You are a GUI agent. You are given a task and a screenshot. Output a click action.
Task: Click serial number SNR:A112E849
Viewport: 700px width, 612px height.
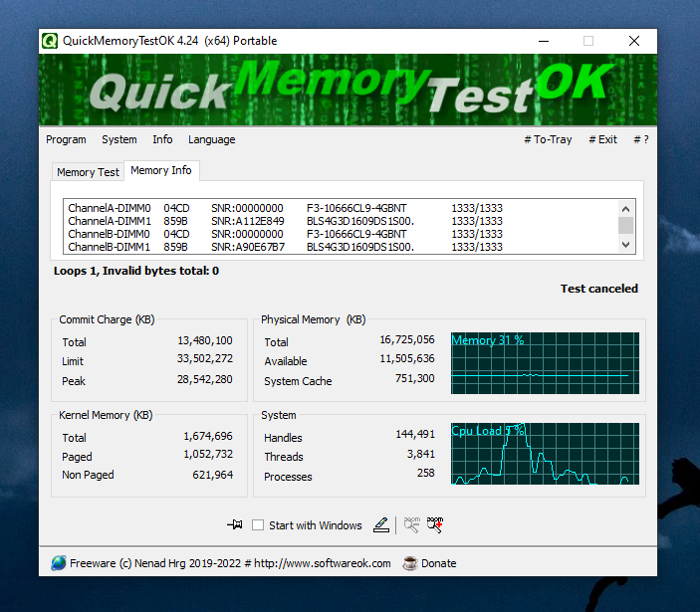click(248, 221)
